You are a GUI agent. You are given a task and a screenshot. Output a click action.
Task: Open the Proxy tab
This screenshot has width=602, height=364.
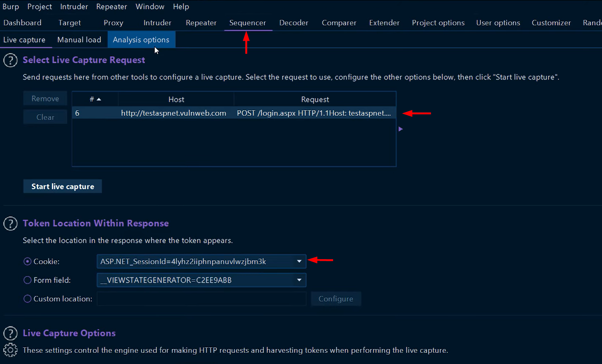coord(113,23)
